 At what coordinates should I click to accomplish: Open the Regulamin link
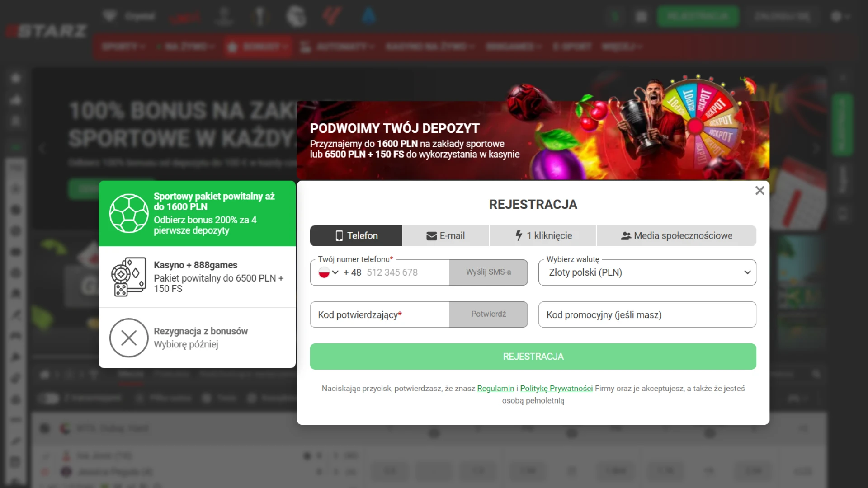[x=495, y=389]
